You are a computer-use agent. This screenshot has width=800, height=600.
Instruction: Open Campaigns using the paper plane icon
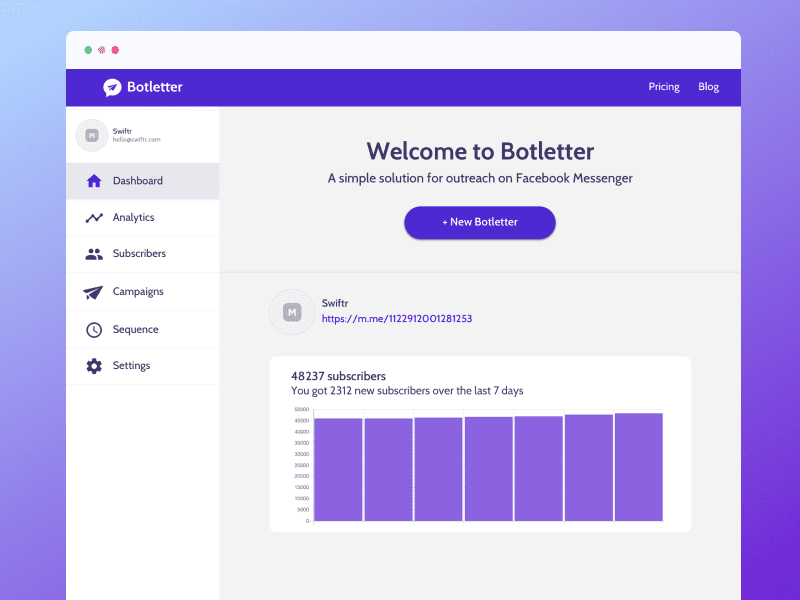pos(94,291)
